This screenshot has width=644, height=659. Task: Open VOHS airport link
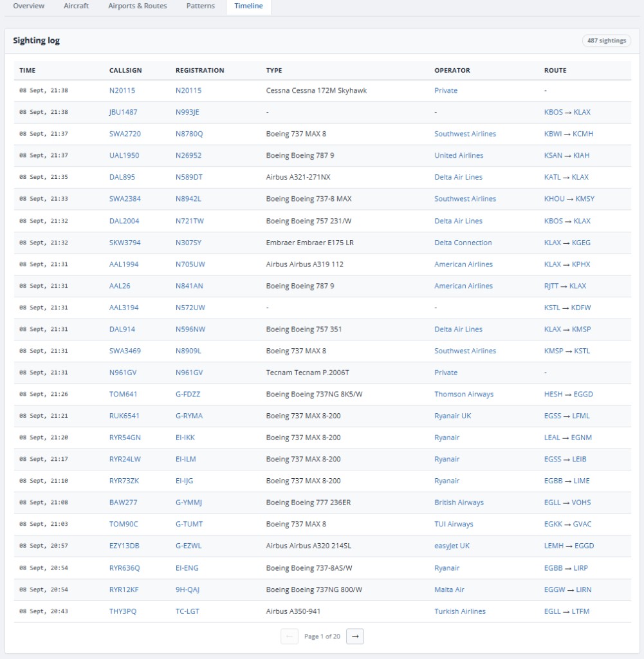pos(581,503)
